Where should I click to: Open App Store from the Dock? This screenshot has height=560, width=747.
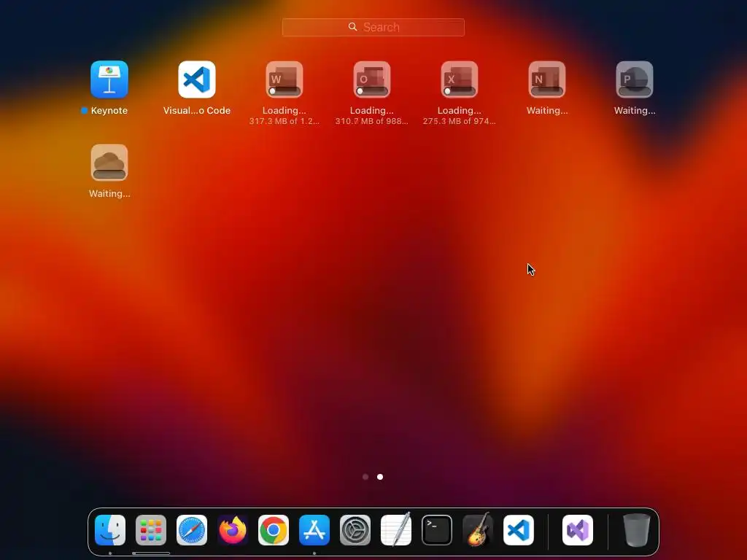pyautogui.click(x=314, y=530)
